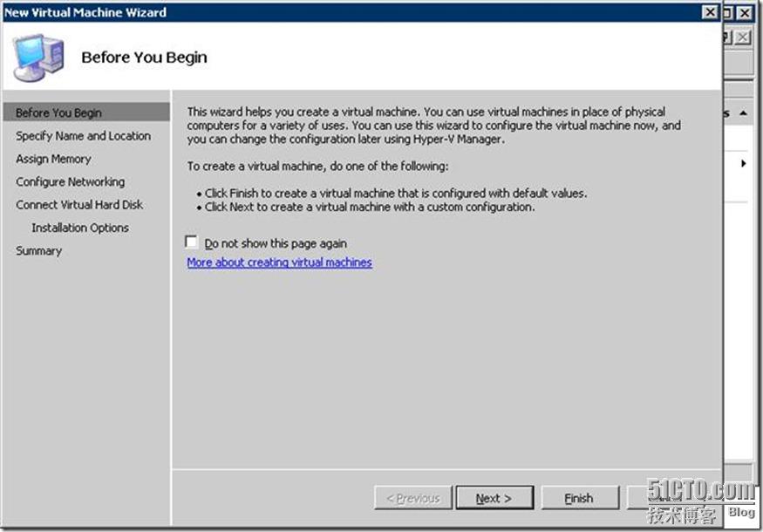Viewport: 763px width, 532px height.
Task: Open Connect Virtual Hard Disk step
Action: pos(79,204)
